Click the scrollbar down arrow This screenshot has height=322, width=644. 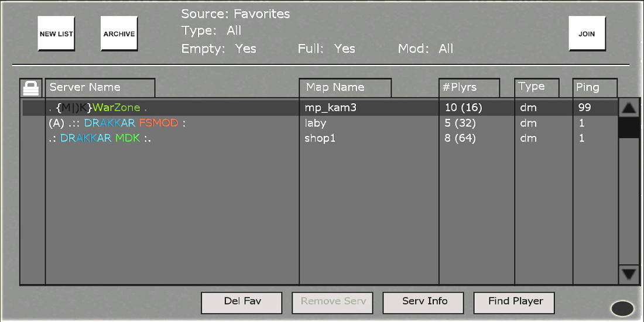[x=629, y=274]
